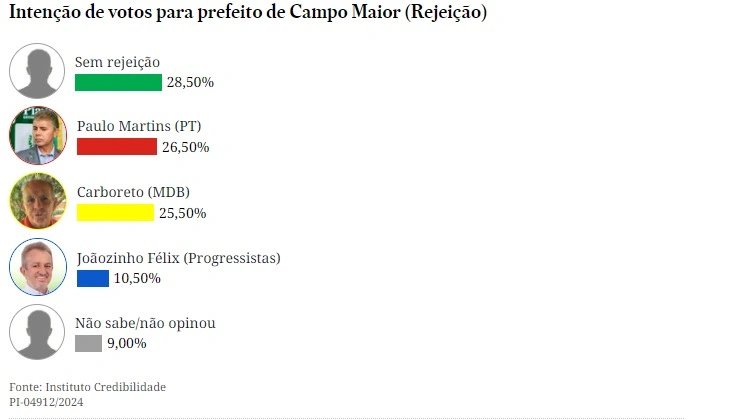Viewport: 751px width, 420px height.
Task: Click the gray silhouette beside Sem rejeição
Action: [37, 71]
